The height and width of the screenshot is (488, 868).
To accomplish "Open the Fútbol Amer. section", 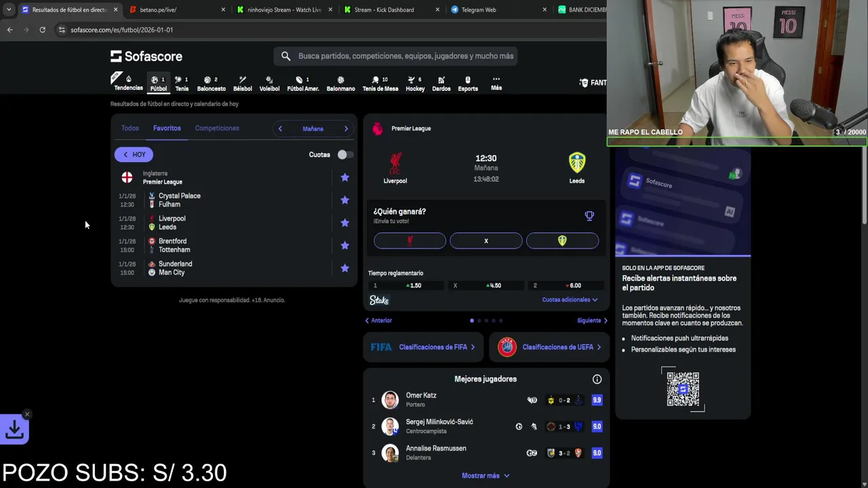I will coord(303,83).
